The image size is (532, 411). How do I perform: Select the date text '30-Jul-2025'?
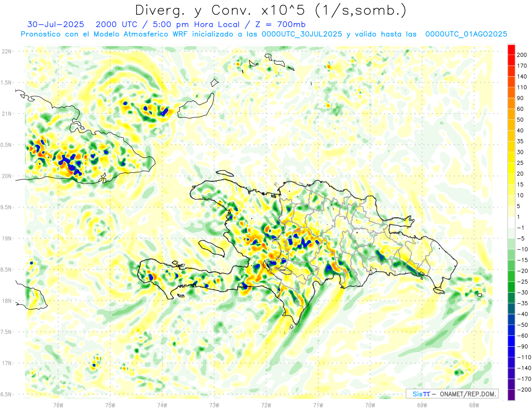pyautogui.click(x=55, y=24)
